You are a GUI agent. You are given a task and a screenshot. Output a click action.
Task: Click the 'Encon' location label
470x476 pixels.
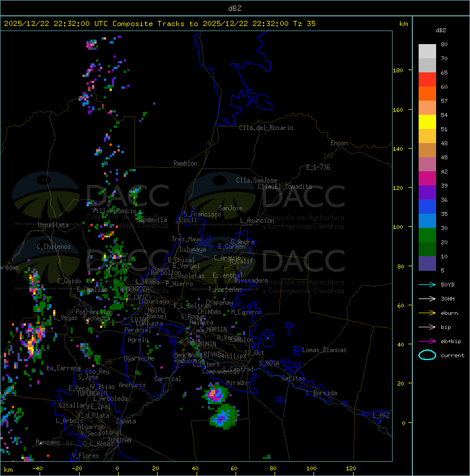(x=339, y=143)
